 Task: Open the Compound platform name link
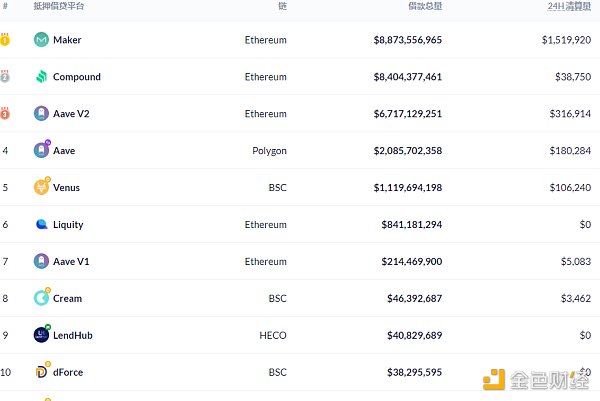(77, 77)
